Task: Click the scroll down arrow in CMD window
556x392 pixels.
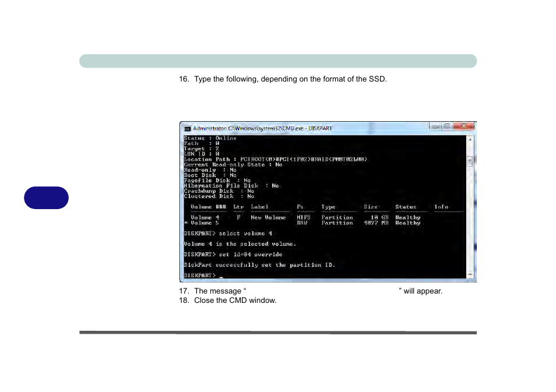Action: 470,275
